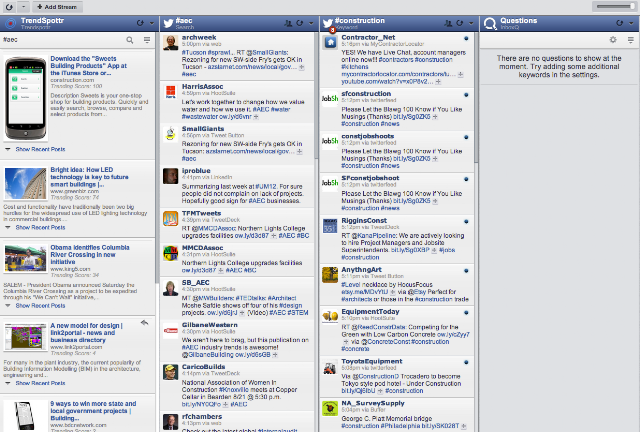The width and height of the screenshot is (640, 432).
Task: Open '9 ways to win more state' article link
Action: pos(93,411)
